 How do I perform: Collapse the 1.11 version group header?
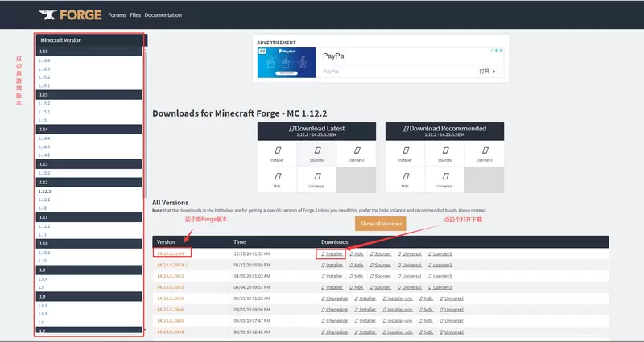(89, 217)
